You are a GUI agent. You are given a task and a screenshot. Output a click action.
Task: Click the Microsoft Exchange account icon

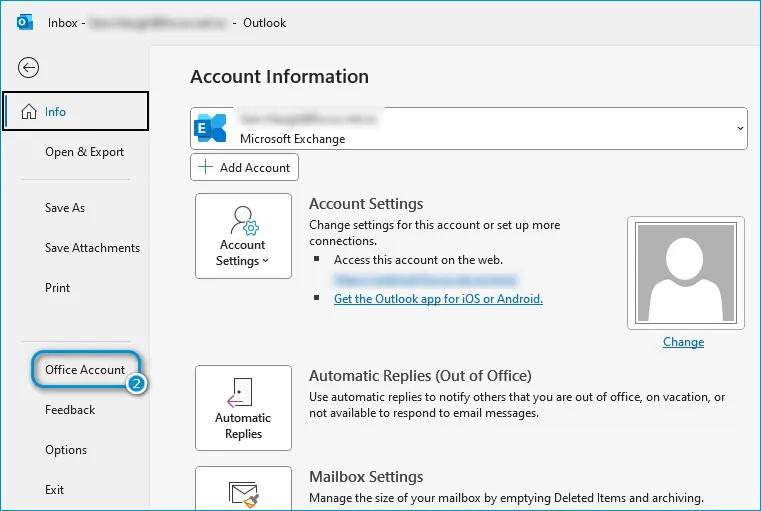pos(211,128)
